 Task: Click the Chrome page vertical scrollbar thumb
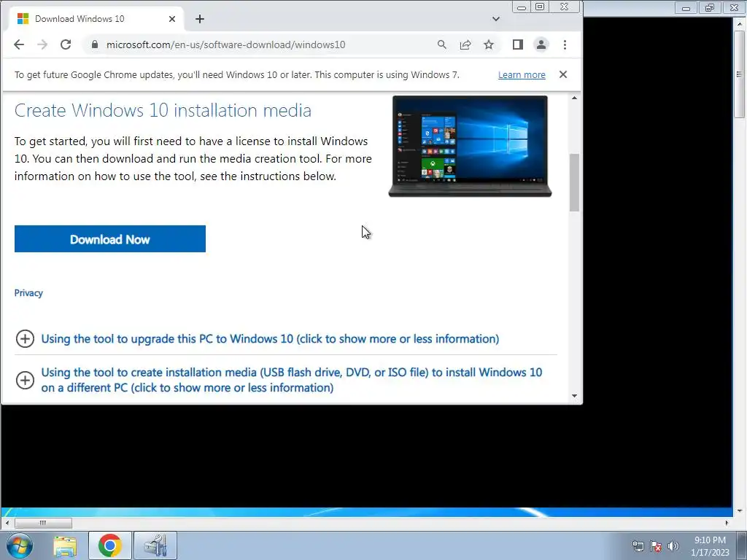click(x=575, y=182)
